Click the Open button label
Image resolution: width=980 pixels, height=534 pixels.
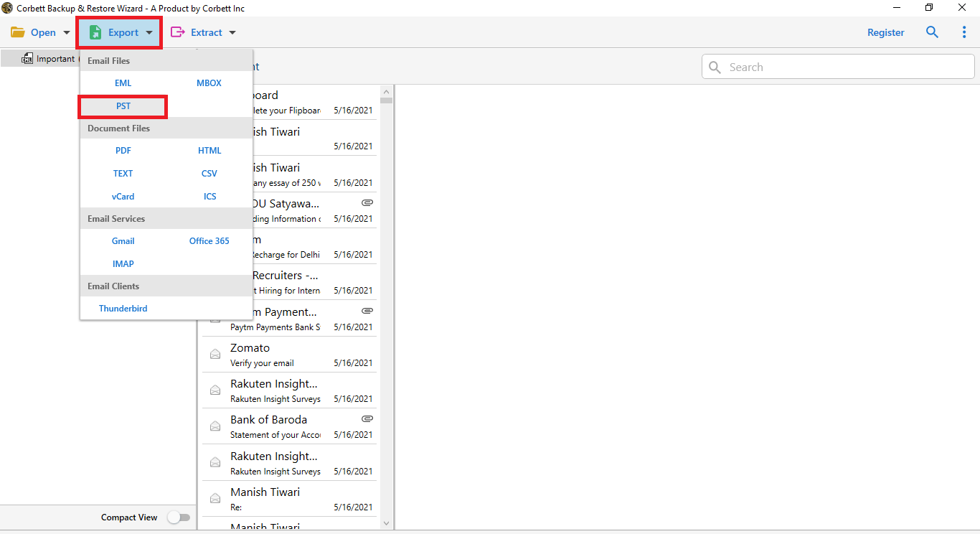click(x=43, y=32)
